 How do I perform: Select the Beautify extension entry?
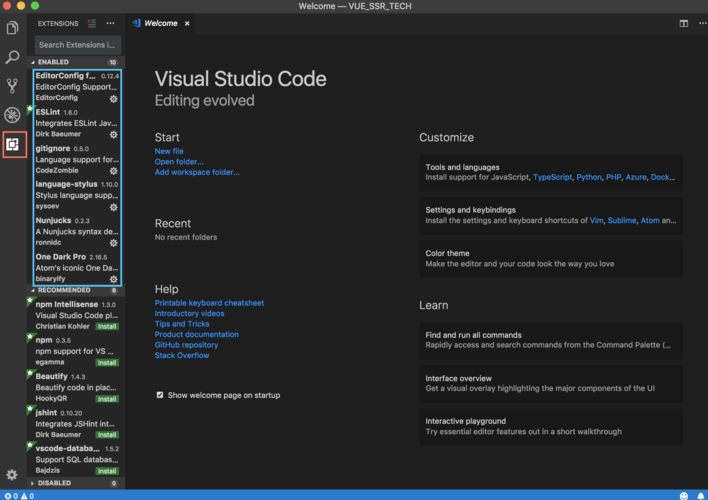pyautogui.click(x=76, y=387)
